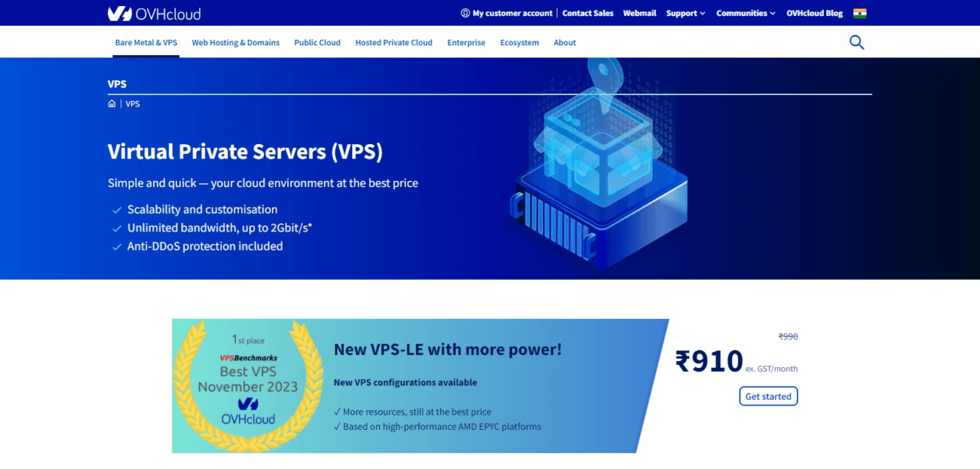The height and width of the screenshot is (469, 980).
Task: Click 'Anti-DDoS protection included' text
Action: point(205,246)
